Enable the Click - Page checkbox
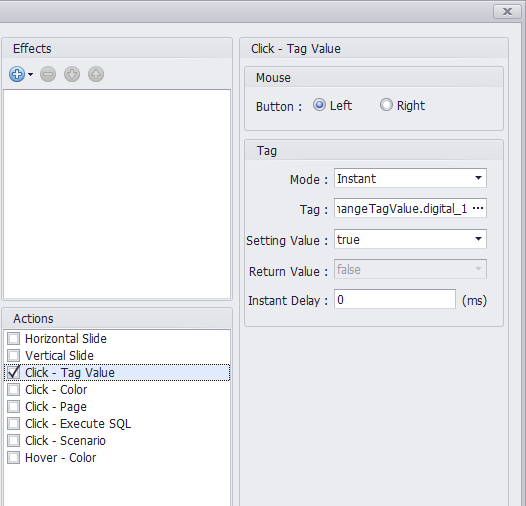Screen dimensions: 526x506 pyautogui.click(x=13, y=407)
